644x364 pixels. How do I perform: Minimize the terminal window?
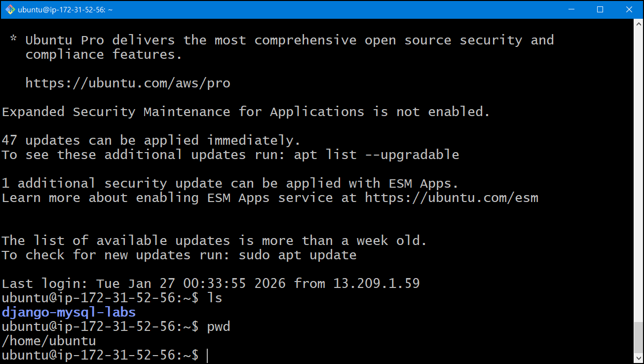[x=571, y=9]
